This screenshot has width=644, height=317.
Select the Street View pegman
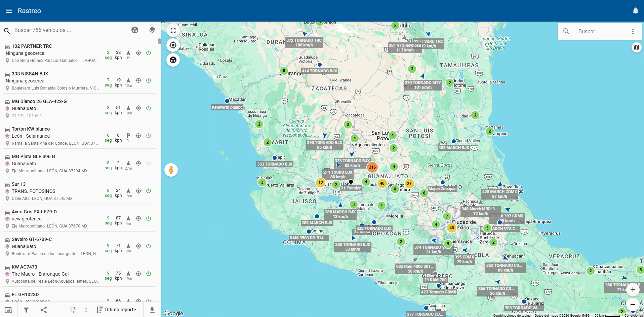171,170
